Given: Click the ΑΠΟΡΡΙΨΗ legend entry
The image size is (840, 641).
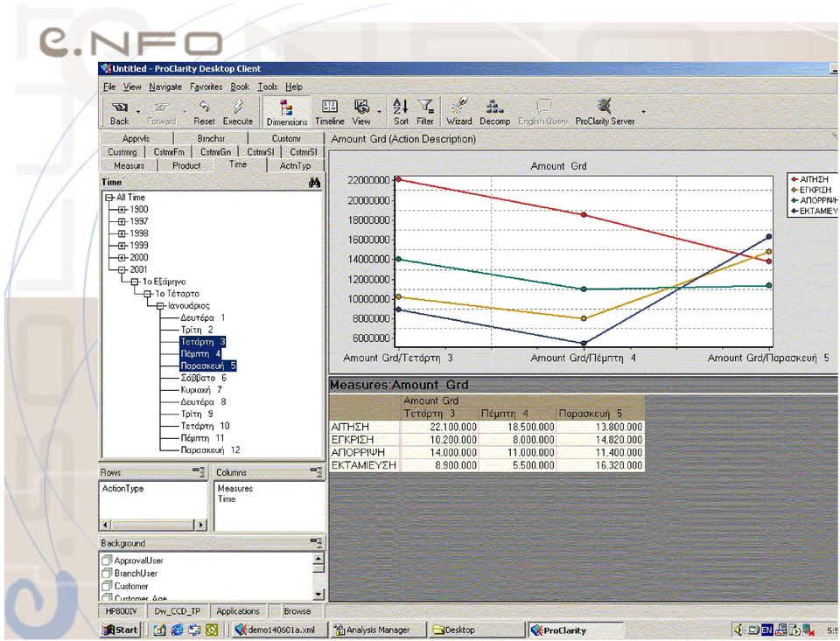Looking at the screenshot, I should pyautogui.click(x=815, y=200).
